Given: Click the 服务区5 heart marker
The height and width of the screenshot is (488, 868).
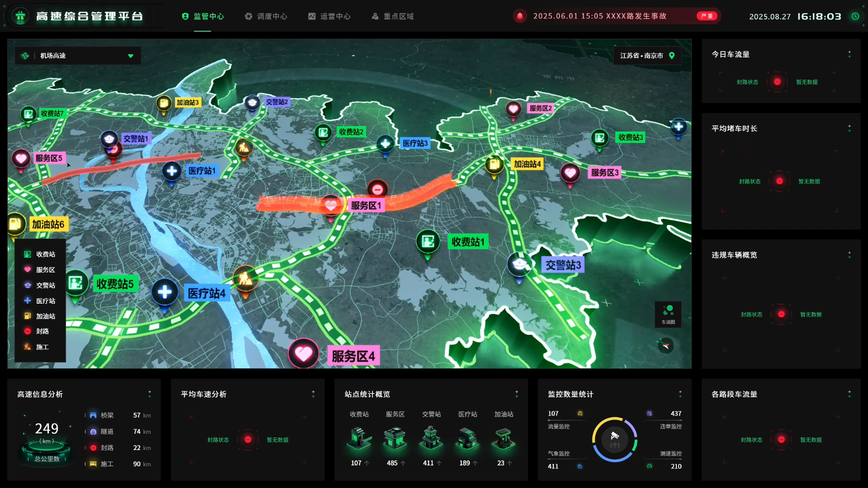Looking at the screenshot, I should 21,159.
